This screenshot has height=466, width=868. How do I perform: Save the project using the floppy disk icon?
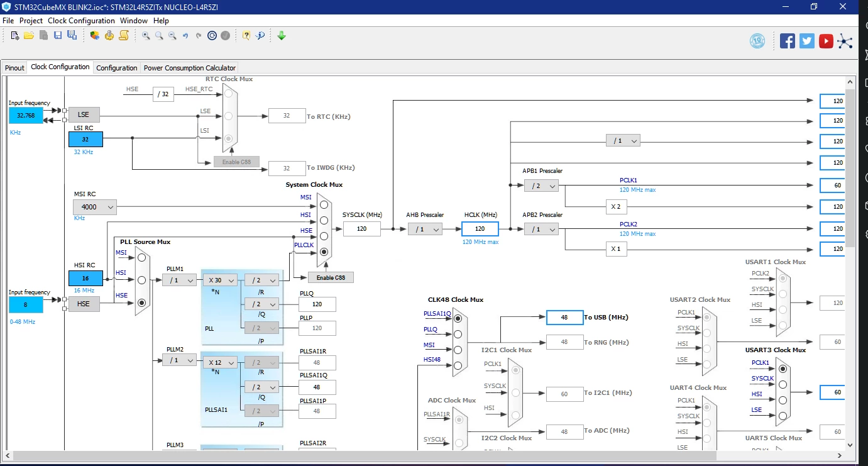click(58, 36)
